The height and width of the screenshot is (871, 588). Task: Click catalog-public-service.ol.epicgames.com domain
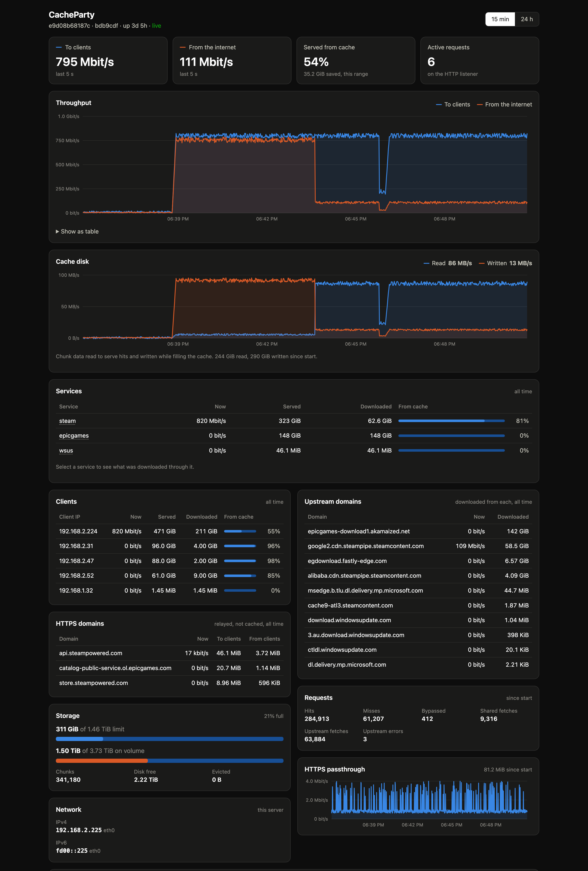(x=115, y=668)
